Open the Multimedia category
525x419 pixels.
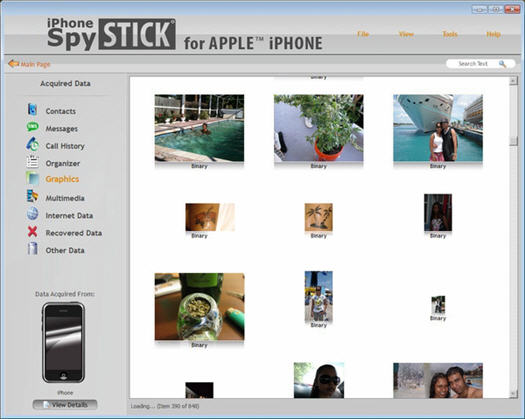65,198
